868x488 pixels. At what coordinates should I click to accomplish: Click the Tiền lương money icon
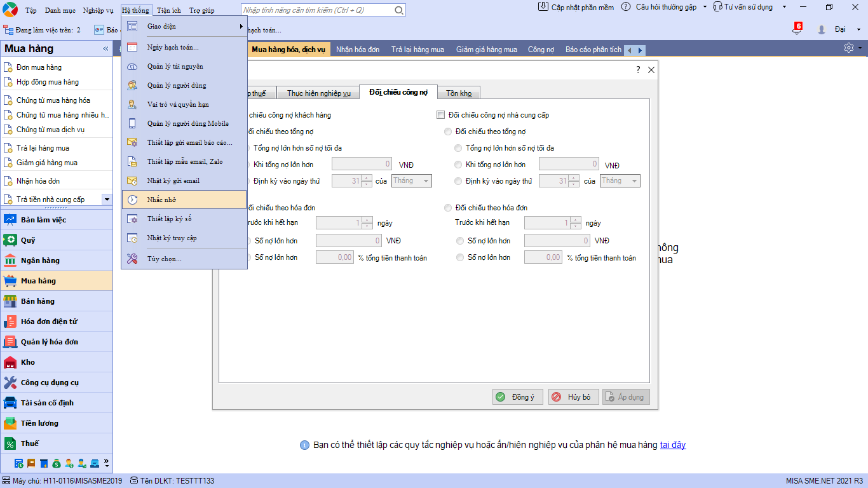[x=10, y=423]
